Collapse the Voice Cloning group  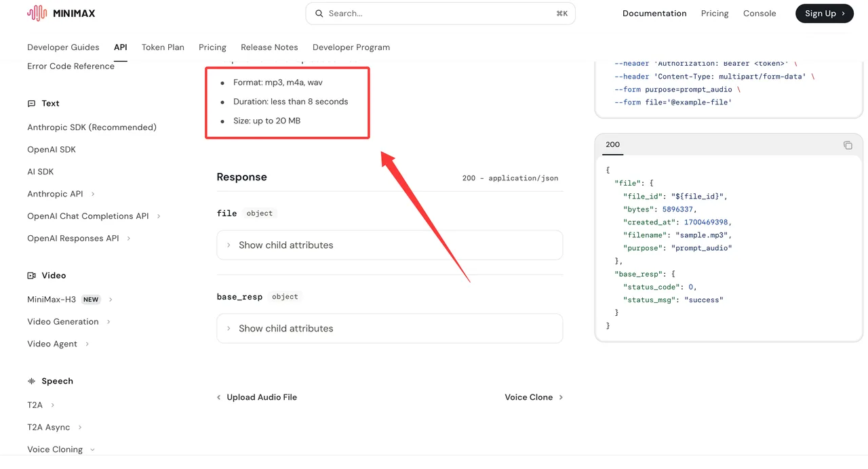coord(61,449)
